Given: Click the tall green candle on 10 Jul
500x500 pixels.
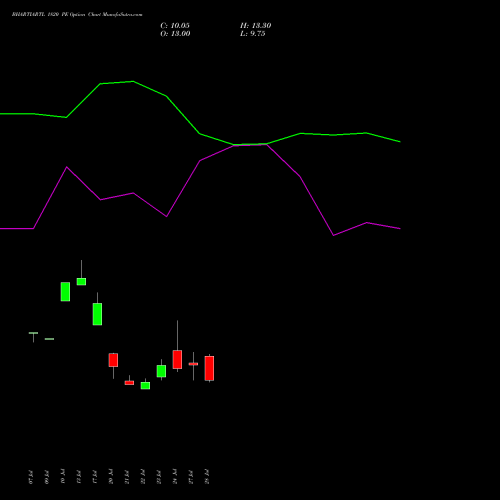Looking at the screenshot, I should [x=65, y=292].
